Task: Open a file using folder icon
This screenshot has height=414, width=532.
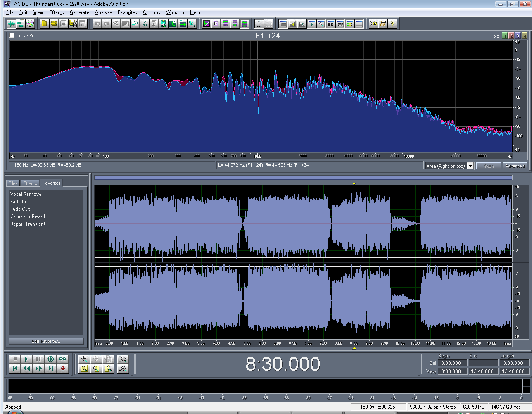Action: pos(54,24)
